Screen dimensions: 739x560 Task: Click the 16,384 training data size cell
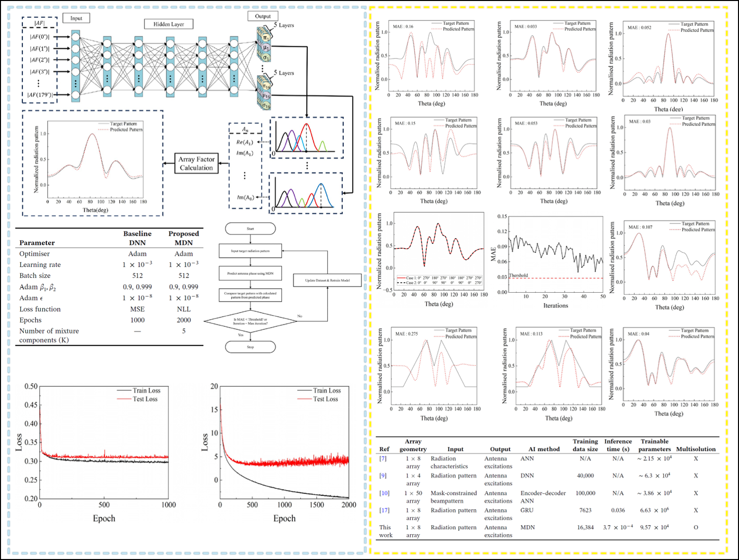585,527
